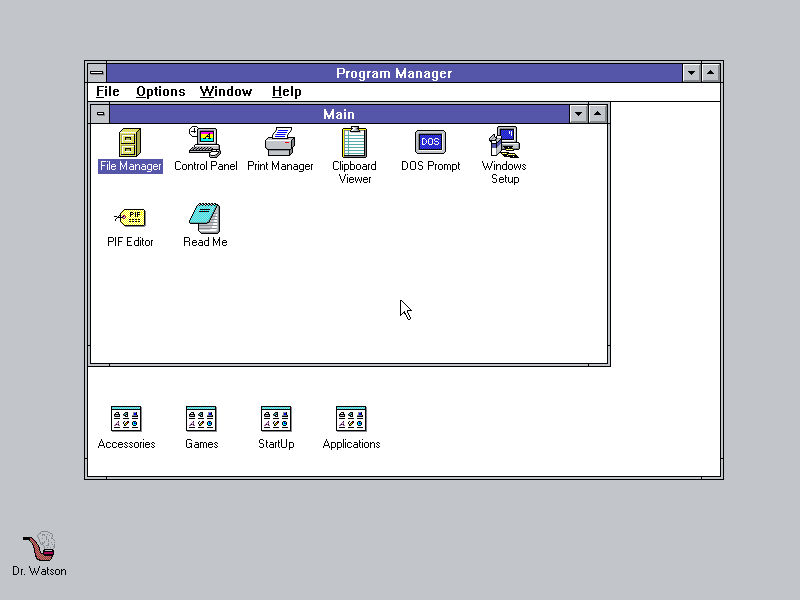Open the Applications program group
The image size is (800, 600).
pos(351,418)
